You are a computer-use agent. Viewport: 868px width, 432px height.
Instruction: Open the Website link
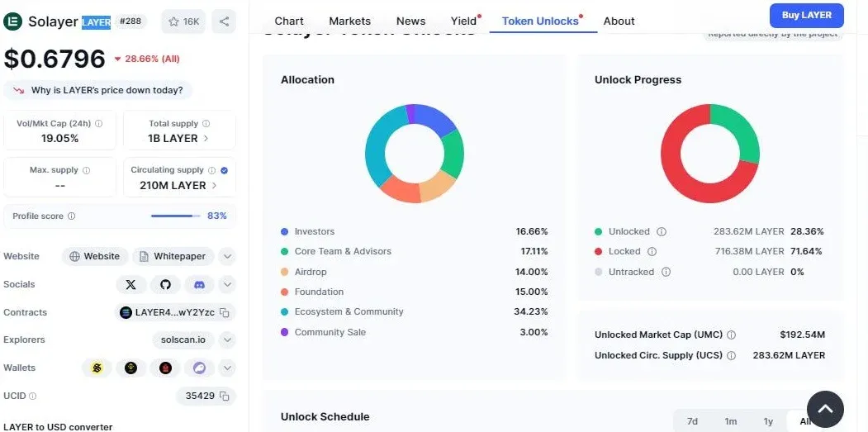coord(95,256)
